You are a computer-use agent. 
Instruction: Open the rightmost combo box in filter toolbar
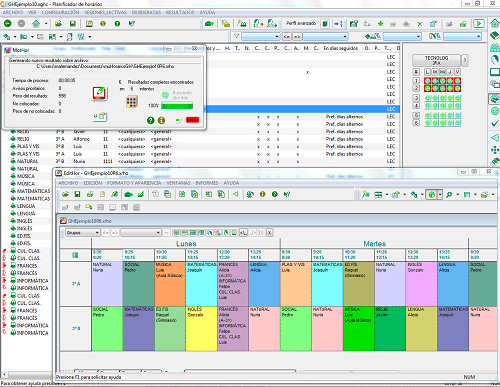click(x=463, y=36)
